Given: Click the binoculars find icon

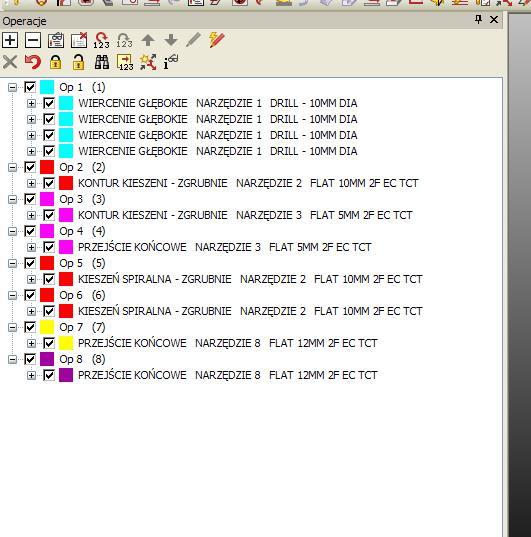Looking at the screenshot, I should coord(102,62).
